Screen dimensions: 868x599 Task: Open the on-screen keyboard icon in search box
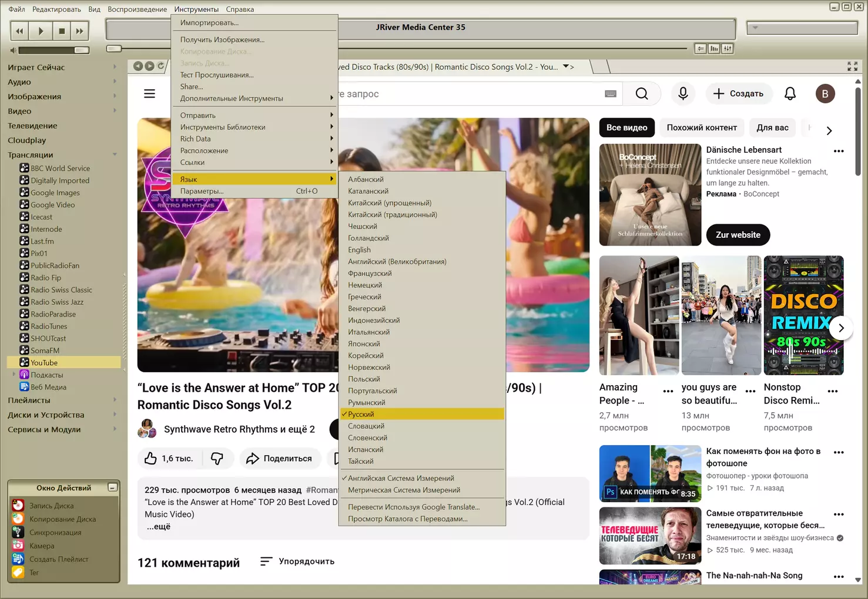(610, 94)
